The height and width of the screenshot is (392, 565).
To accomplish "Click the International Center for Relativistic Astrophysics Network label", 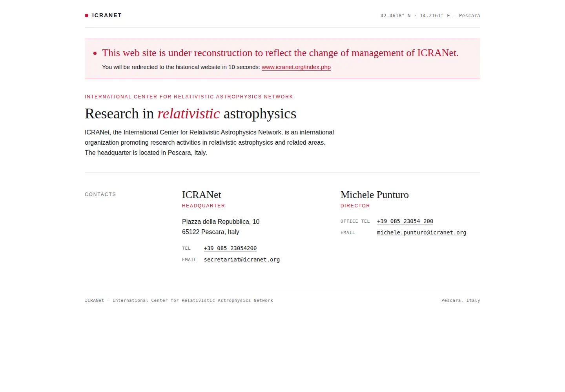I will pos(189,97).
